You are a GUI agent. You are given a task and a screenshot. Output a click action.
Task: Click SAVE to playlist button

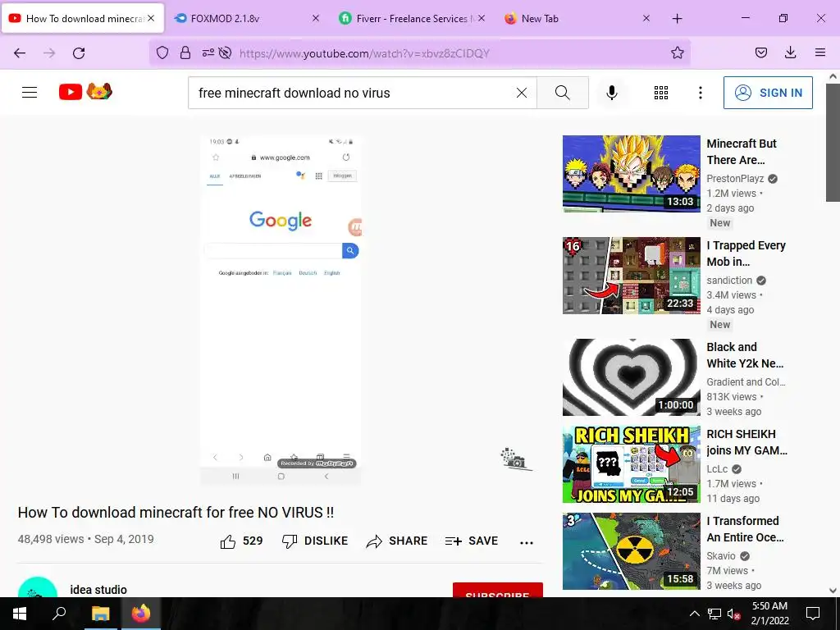click(472, 541)
